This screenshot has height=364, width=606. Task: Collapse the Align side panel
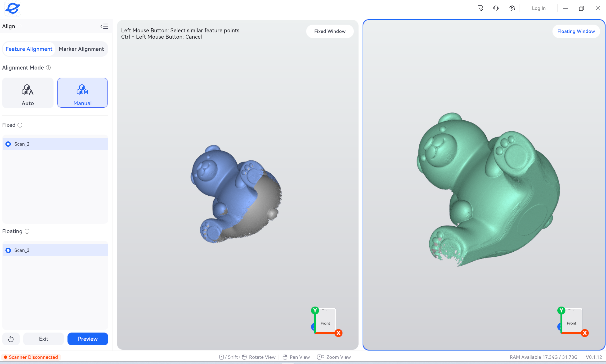pyautogui.click(x=104, y=26)
